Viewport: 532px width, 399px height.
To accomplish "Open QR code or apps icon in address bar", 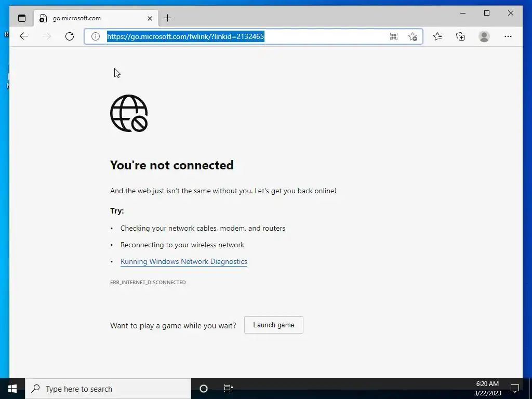I will 394,36.
